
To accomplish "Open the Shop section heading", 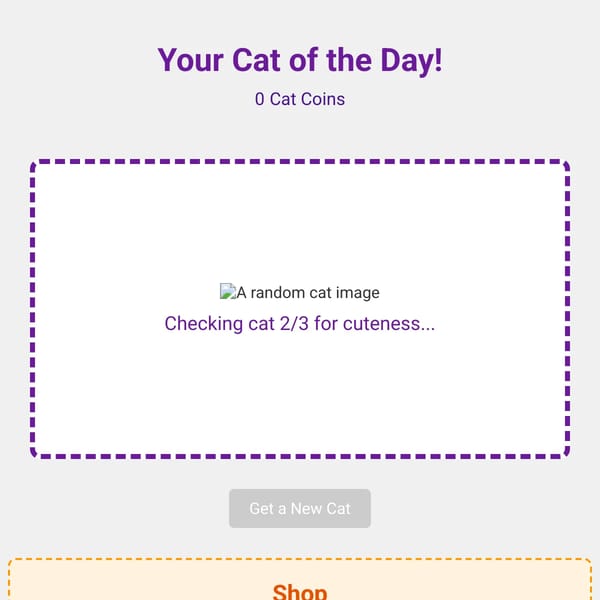I will pyautogui.click(x=300, y=591).
